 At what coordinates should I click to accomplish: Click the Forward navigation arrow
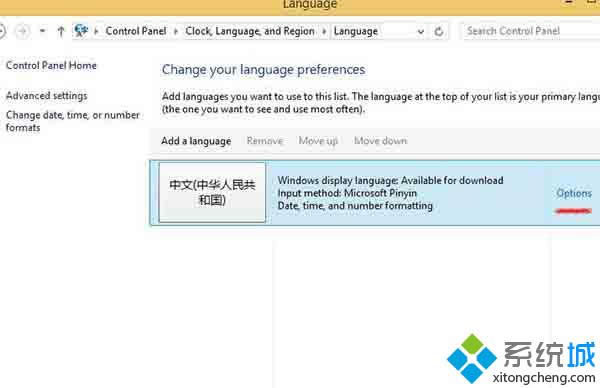click(x=23, y=31)
